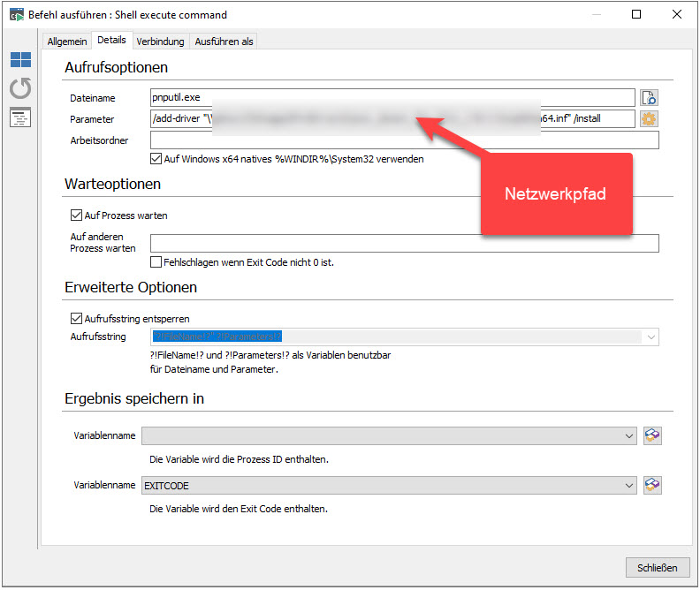Click into the Arbeitsordner input field
The height and width of the screenshot is (590, 700).
[x=404, y=140]
